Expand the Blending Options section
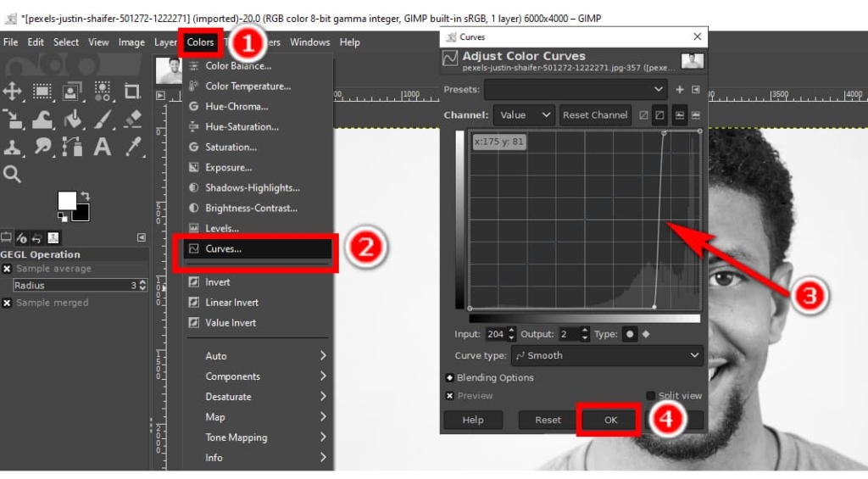 (449, 377)
